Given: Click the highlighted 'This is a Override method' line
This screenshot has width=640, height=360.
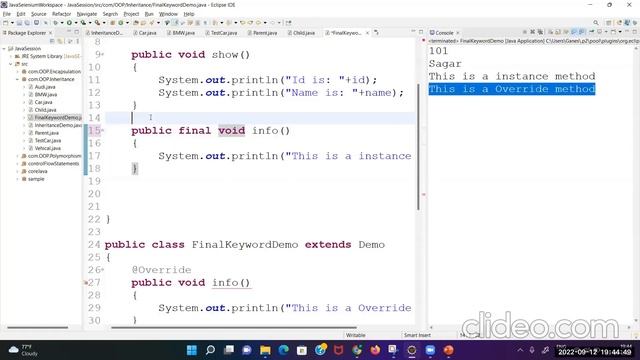Looking at the screenshot, I should (512, 89).
